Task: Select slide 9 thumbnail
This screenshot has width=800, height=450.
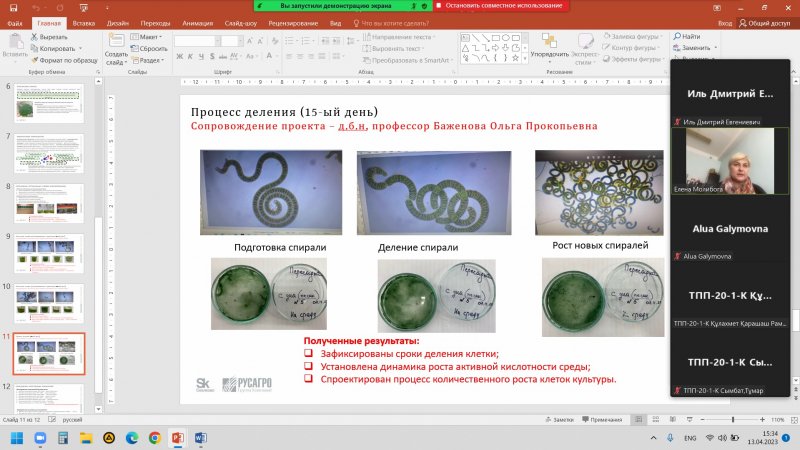Action: coord(48,253)
